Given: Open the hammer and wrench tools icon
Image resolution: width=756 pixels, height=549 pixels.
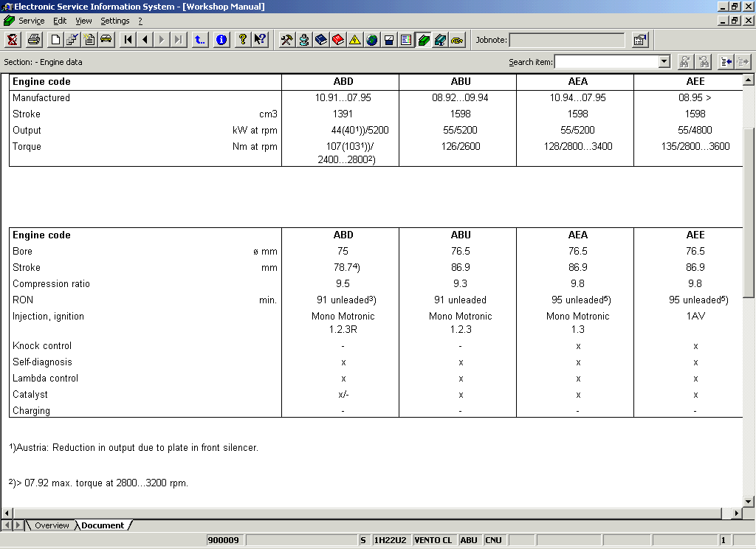Looking at the screenshot, I should click(x=287, y=40).
